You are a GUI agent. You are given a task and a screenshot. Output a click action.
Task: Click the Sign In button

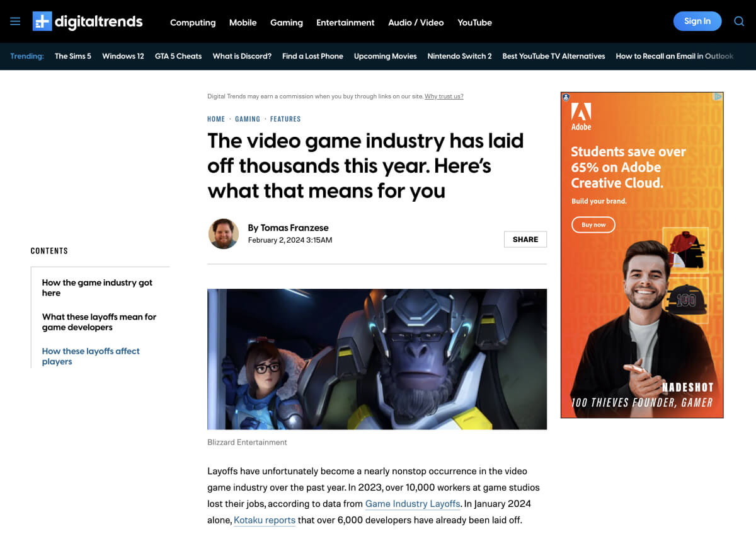[697, 21]
